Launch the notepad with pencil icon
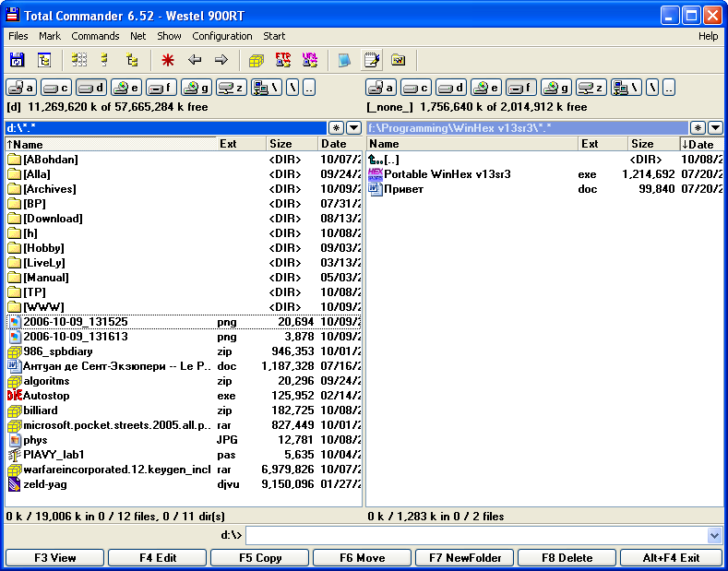This screenshot has height=571, width=728. pos(372,60)
